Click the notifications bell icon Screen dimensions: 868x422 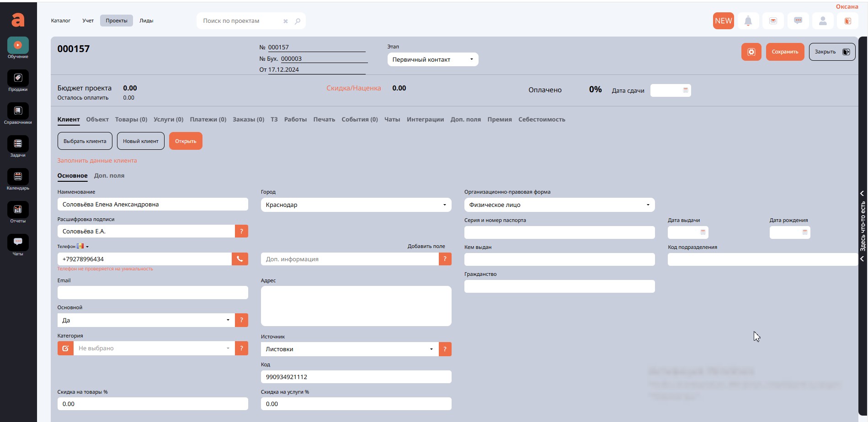pos(748,21)
